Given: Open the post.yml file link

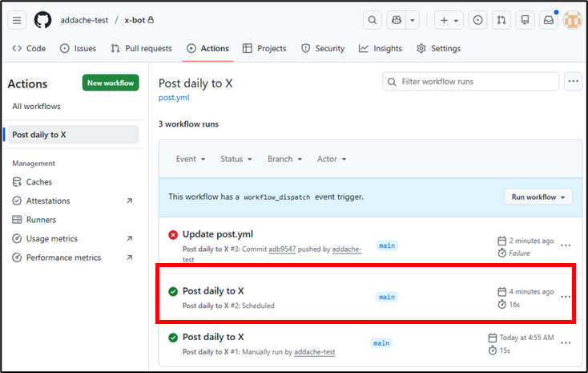Looking at the screenshot, I should point(173,98).
